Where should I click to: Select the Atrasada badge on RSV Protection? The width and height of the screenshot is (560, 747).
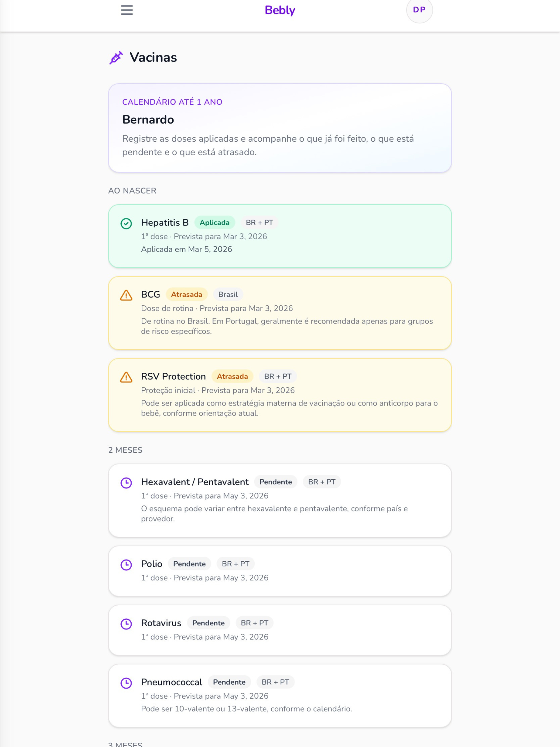pos(232,376)
